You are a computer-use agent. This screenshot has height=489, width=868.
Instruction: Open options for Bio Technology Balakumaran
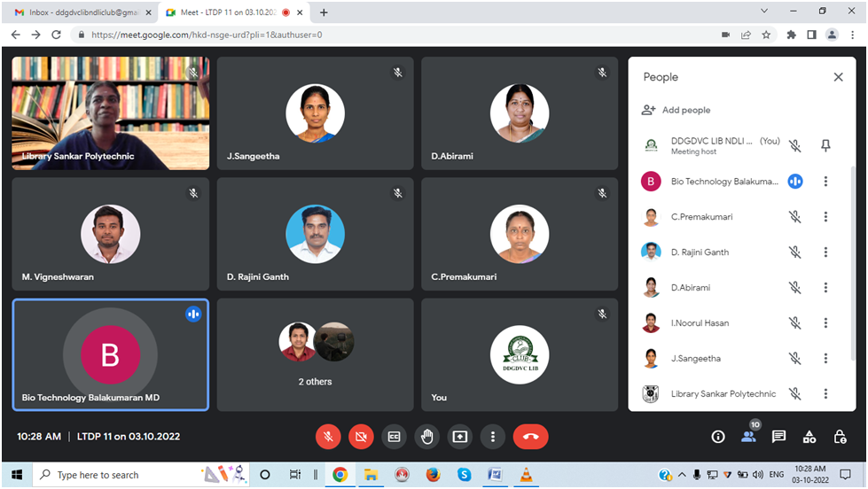825,181
